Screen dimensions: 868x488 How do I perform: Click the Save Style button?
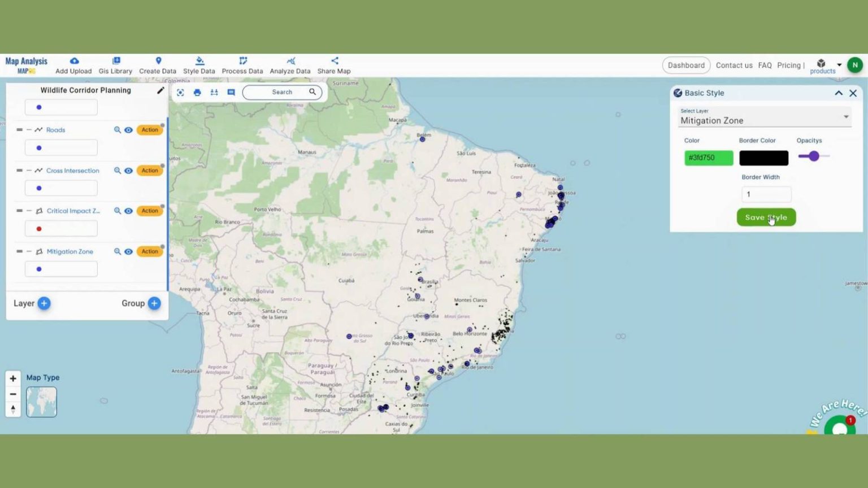click(x=766, y=217)
